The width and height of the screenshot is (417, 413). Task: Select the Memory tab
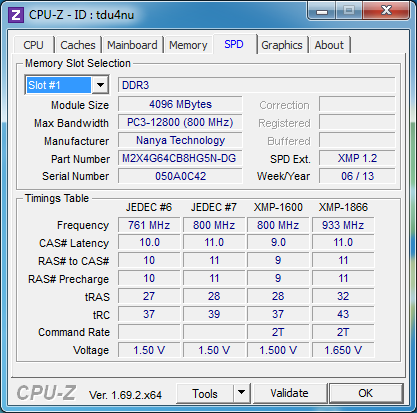[x=188, y=45]
